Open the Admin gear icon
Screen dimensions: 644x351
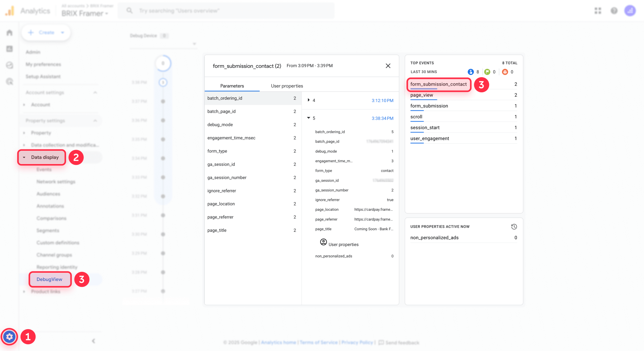point(9,337)
